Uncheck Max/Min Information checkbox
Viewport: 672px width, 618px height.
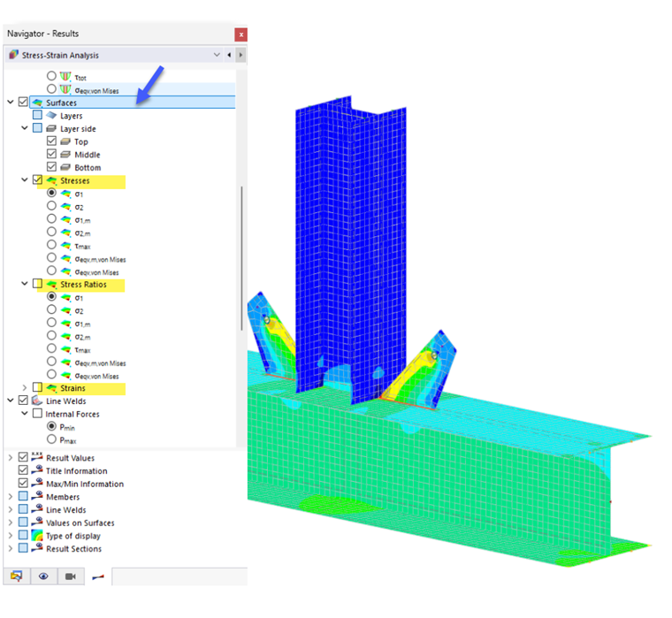click(x=23, y=483)
